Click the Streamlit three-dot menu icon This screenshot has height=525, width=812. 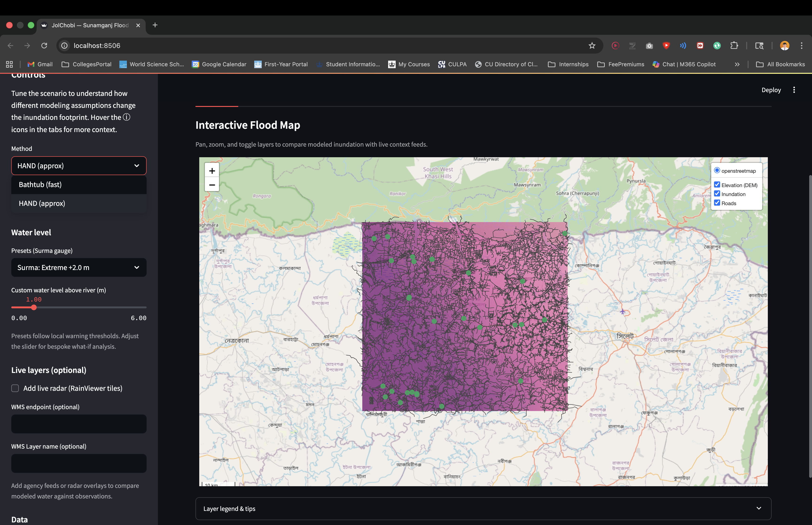pyautogui.click(x=794, y=90)
